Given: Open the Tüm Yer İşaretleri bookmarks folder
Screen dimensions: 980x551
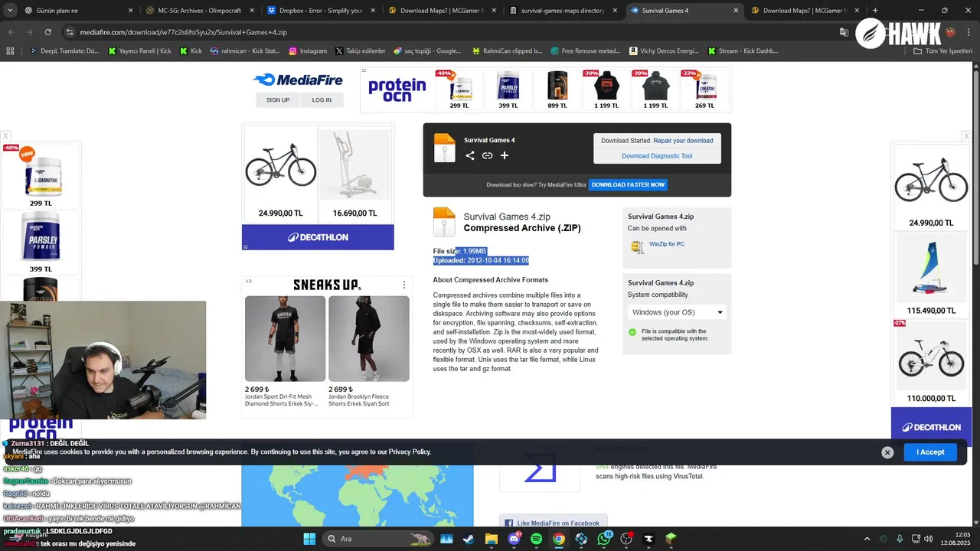Looking at the screenshot, I should [x=943, y=51].
